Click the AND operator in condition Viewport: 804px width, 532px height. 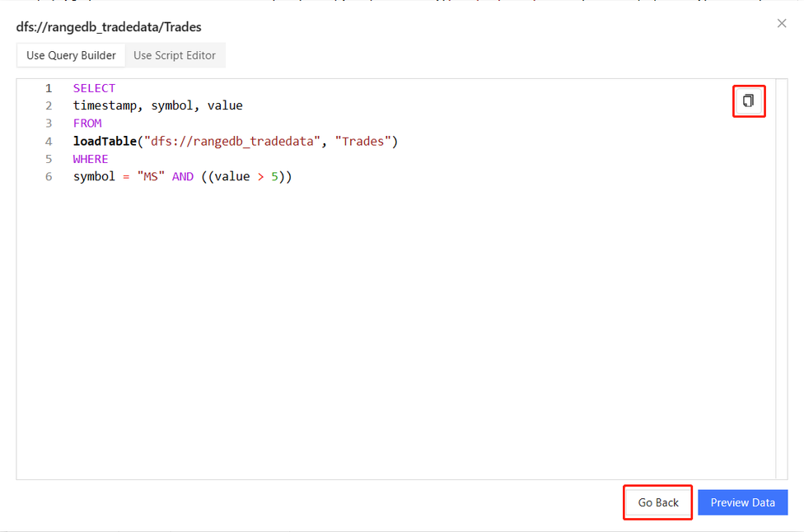183,176
